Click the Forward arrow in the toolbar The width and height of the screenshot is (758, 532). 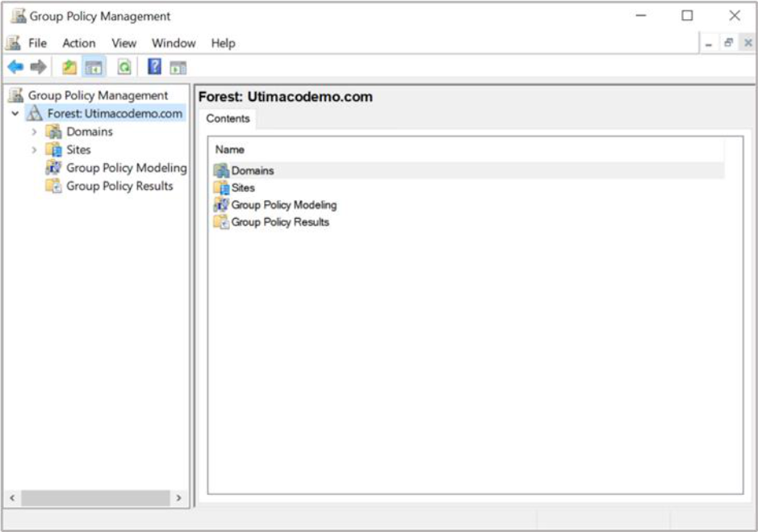click(38, 67)
